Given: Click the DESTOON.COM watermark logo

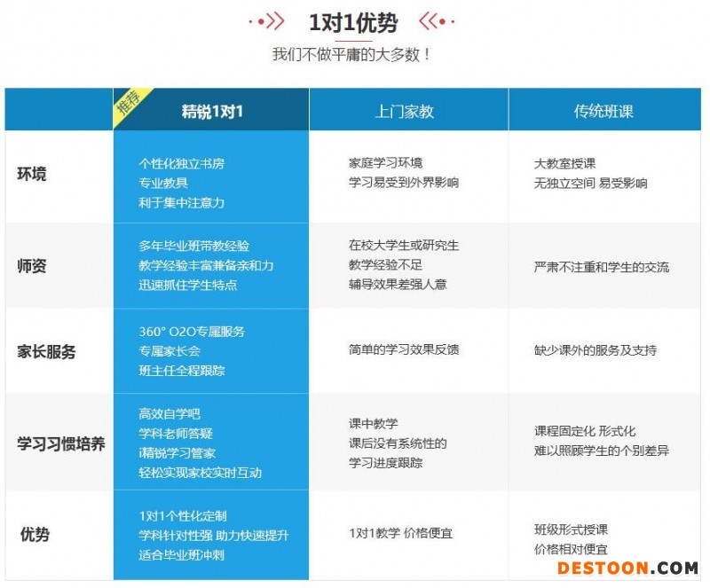Looking at the screenshot, I should point(627,568).
